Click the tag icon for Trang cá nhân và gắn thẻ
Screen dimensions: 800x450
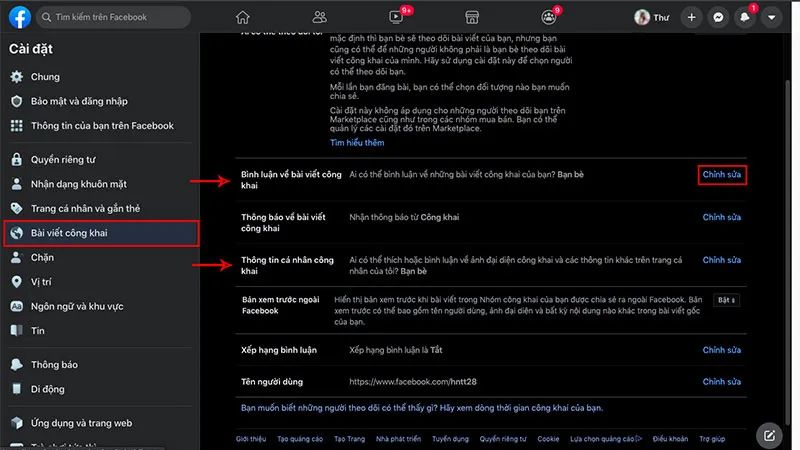pyautogui.click(x=17, y=208)
